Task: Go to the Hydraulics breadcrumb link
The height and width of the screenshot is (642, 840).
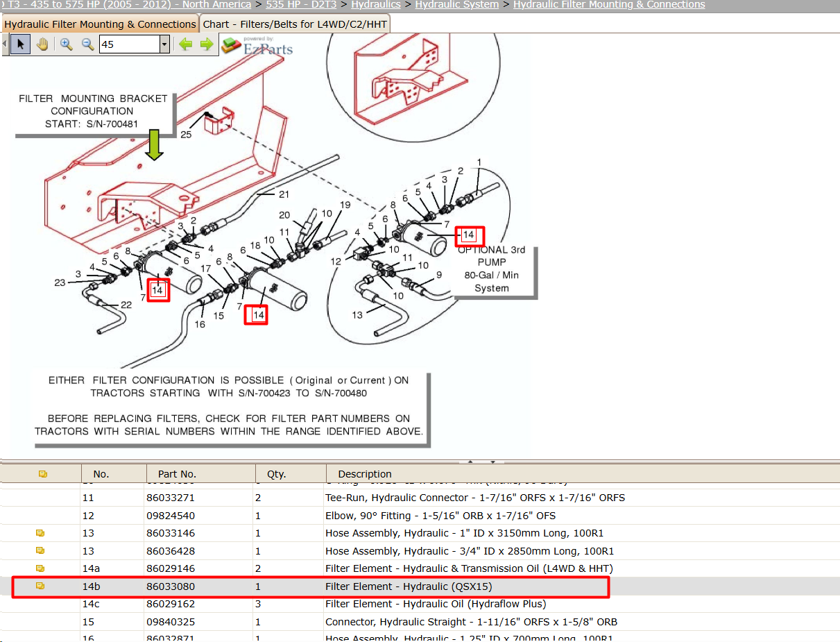Action: [376, 4]
